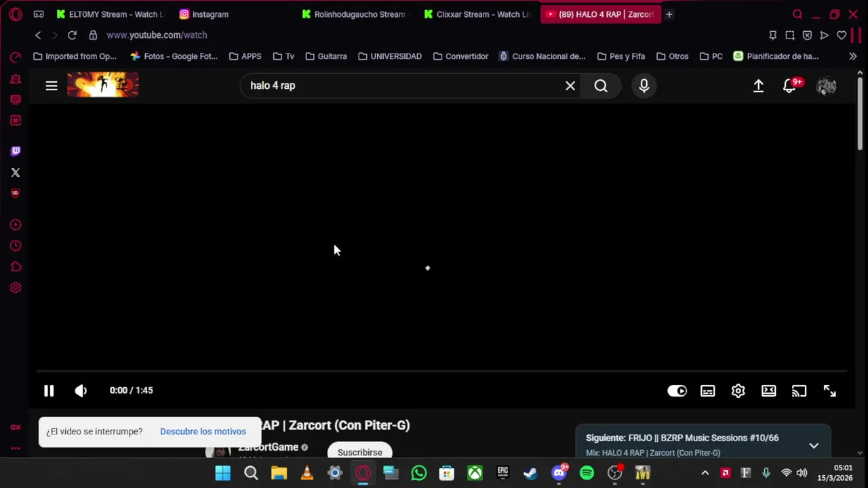The height and width of the screenshot is (488, 868).
Task: Open WhatsApp from the taskbar
Action: pyautogui.click(x=418, y=473)
